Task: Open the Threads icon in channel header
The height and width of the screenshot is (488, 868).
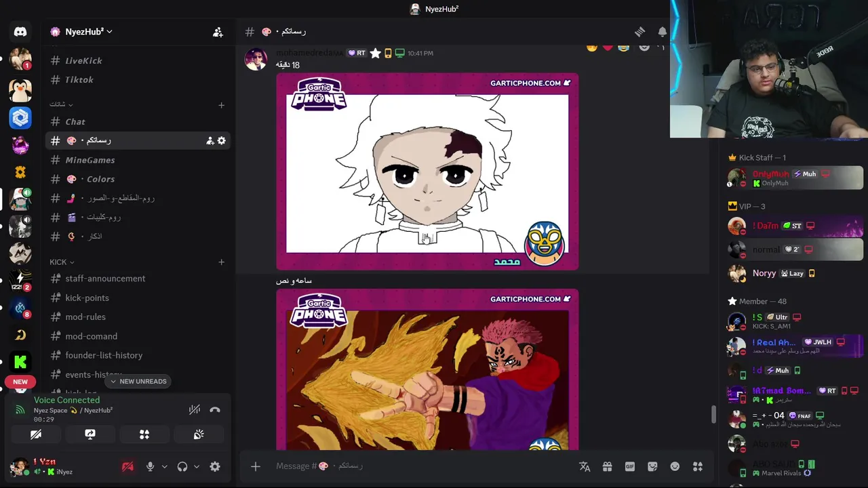Action: 639,32
